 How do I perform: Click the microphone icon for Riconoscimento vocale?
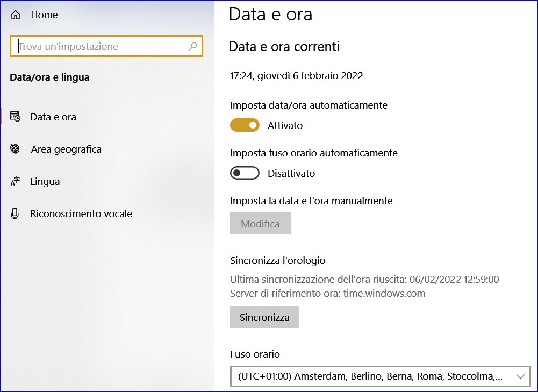pyautogui.click(x=15, y=213)
